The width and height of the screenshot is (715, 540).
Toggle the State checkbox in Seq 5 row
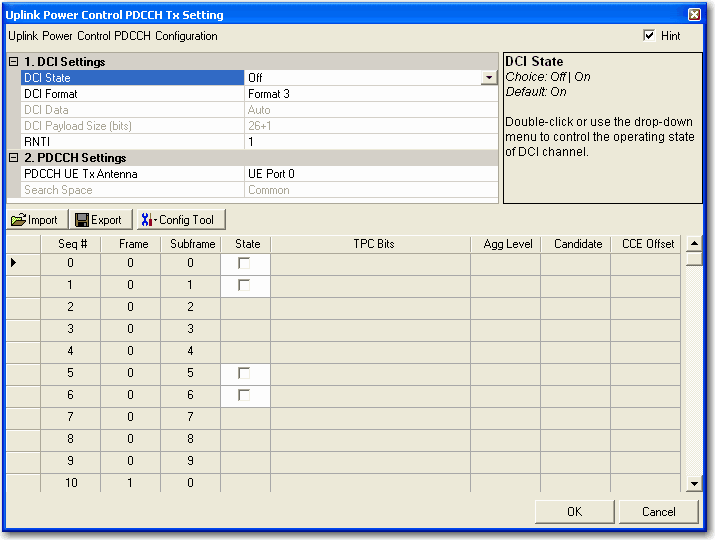click(244, 373)
